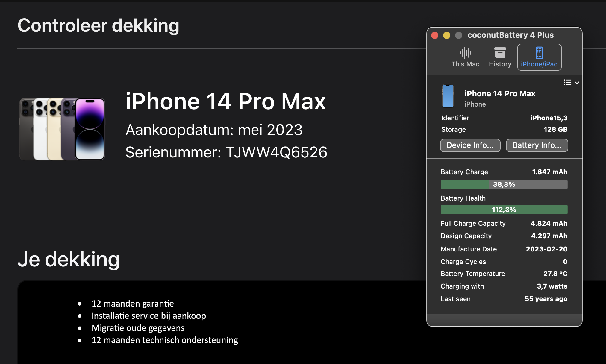
Task: Click the blue iPhone device icon
Action: coord(448,96)
